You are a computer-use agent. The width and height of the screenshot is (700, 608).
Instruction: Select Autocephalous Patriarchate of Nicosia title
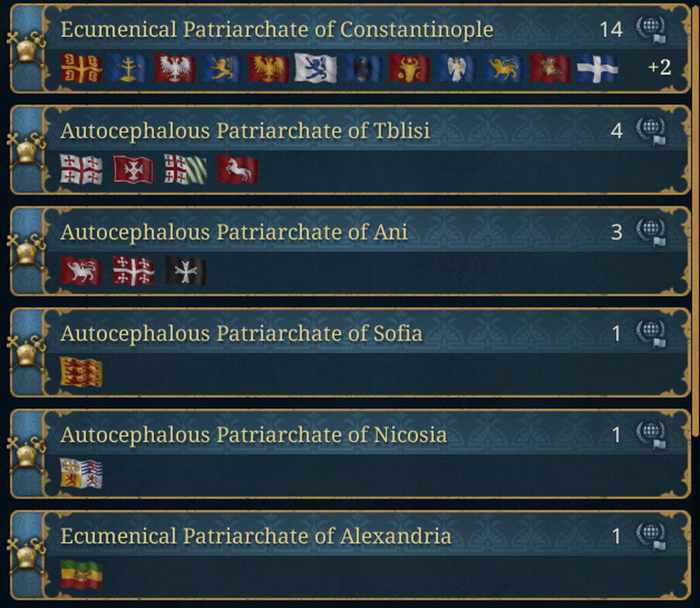click(x=253, y=435)
